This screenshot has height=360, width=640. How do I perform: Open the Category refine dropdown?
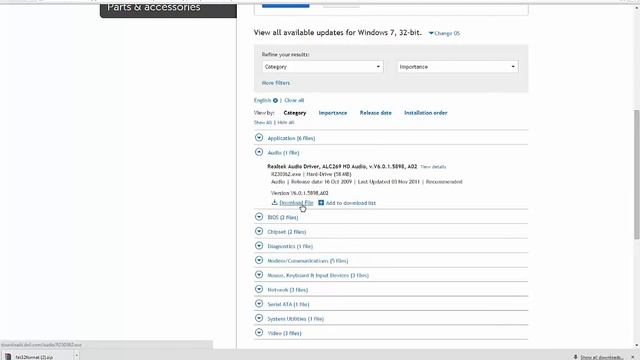click(x=322, y=67)
